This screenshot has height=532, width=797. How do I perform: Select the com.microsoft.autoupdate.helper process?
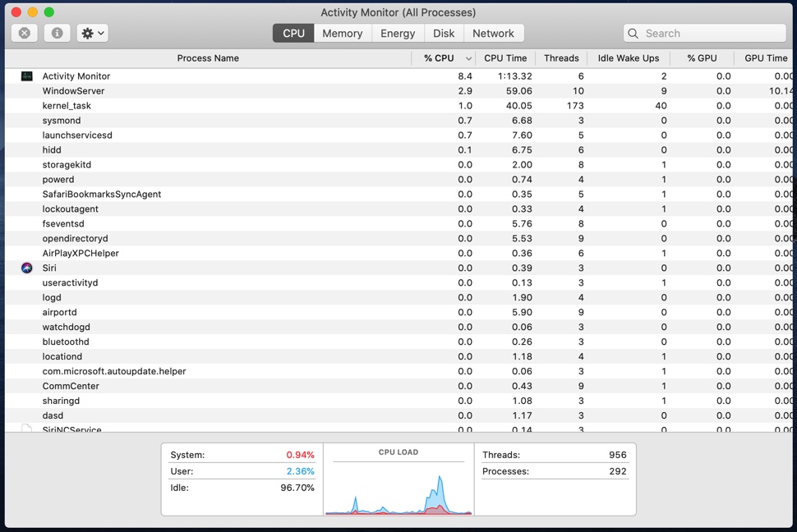398,371
